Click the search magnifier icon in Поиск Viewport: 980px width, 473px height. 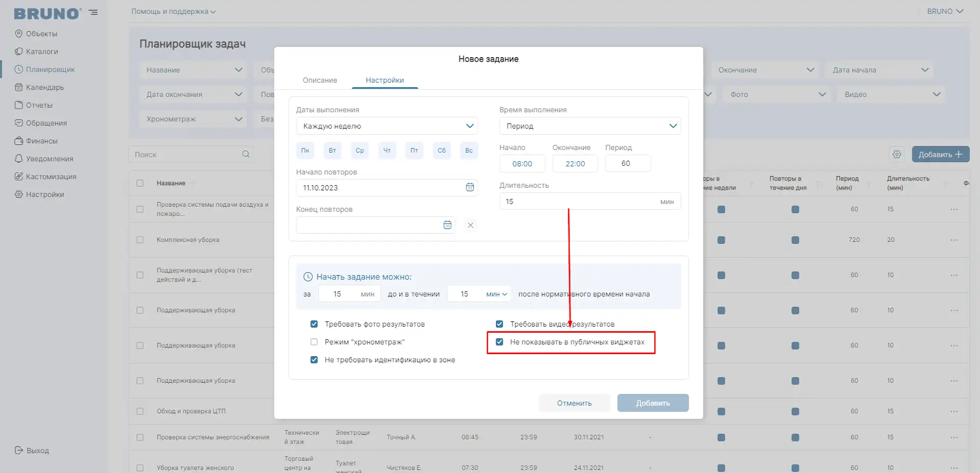tap(246, 154)
